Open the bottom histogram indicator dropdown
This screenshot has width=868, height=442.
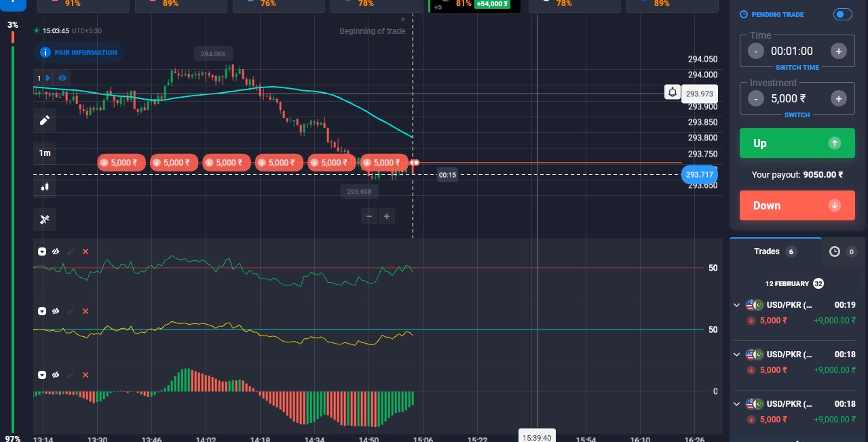point(42,375)
